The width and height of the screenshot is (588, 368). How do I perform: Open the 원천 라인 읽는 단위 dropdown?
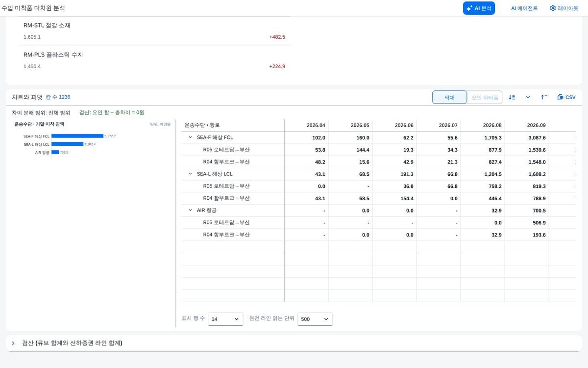(x=315, y=319)
